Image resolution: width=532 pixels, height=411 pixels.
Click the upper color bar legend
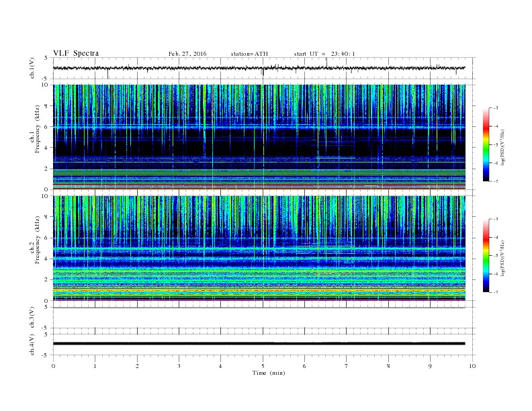(486, 144)
